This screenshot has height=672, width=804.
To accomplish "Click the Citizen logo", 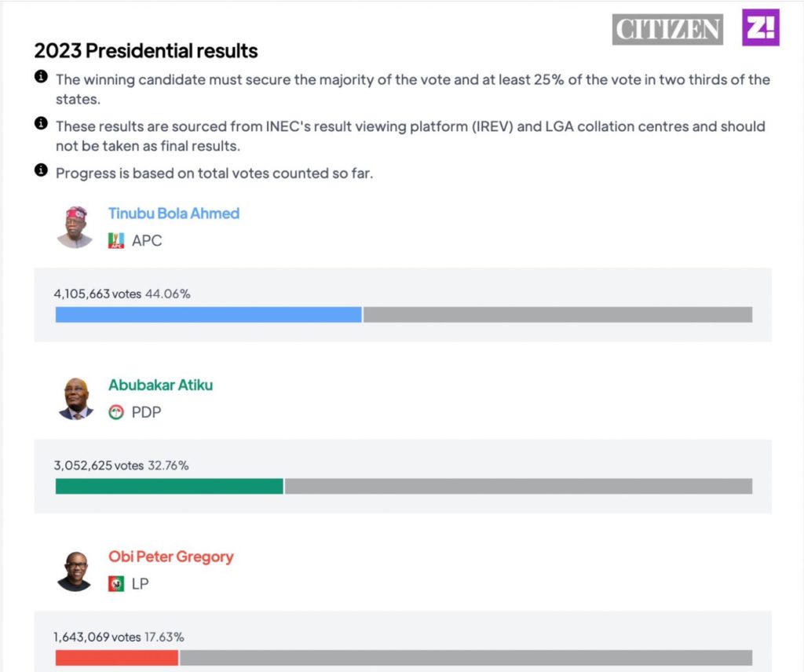I will (x=667, y=29).
